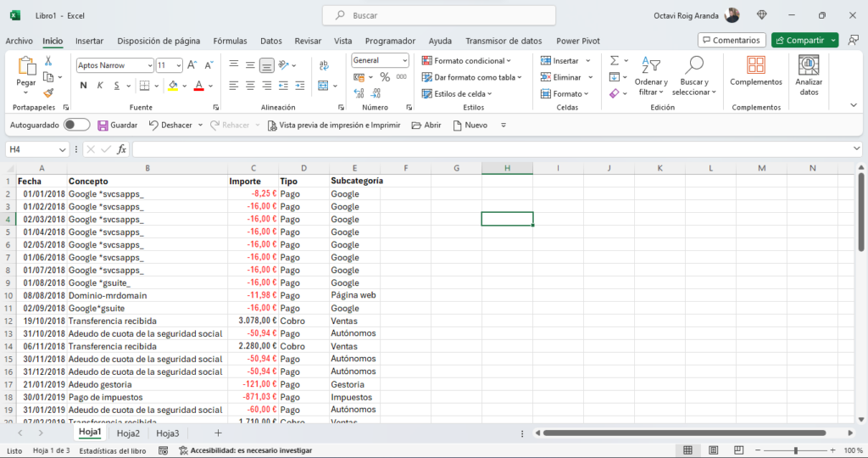868x458 pixels.
Task: Select the Copiar formato paintbrush icon
Action: (48, 93)
